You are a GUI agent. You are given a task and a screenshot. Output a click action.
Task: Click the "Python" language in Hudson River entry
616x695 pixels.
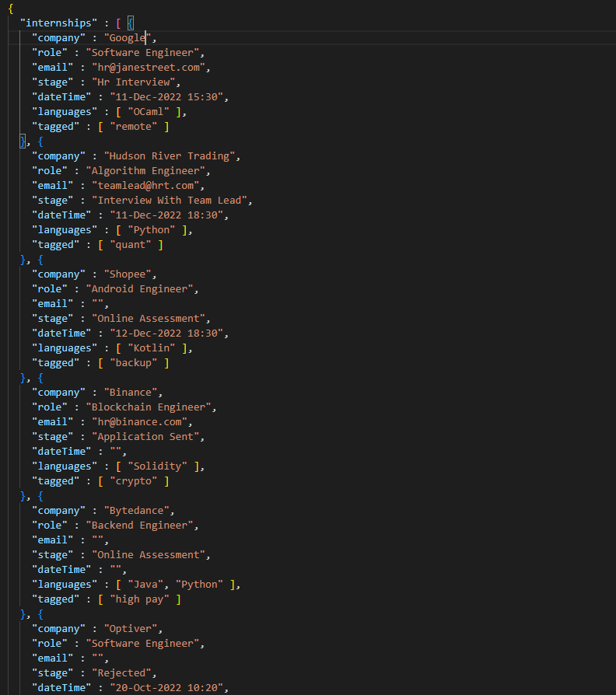point(152,229)
